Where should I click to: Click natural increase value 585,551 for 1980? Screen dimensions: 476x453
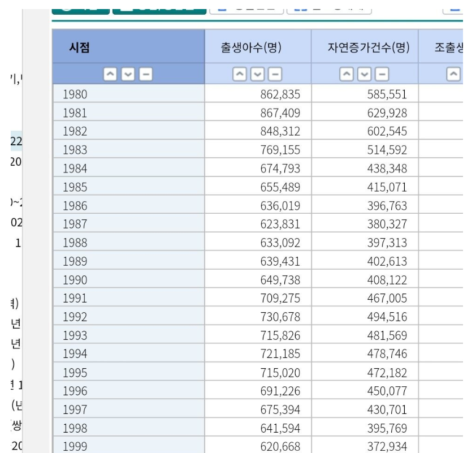[x=387, y=94]
